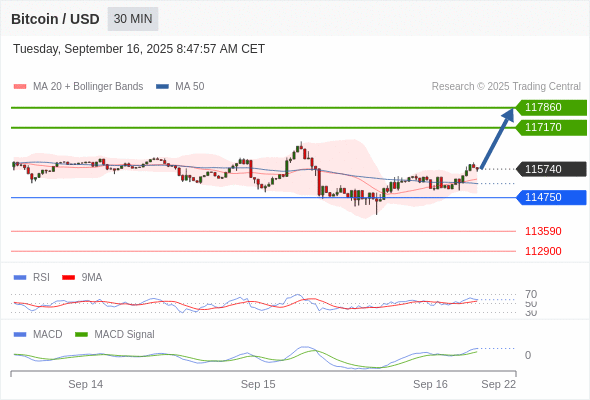Screen dimensions: 590x400
Task: Click the RSI legend swatch
Action: click(20, 278)
